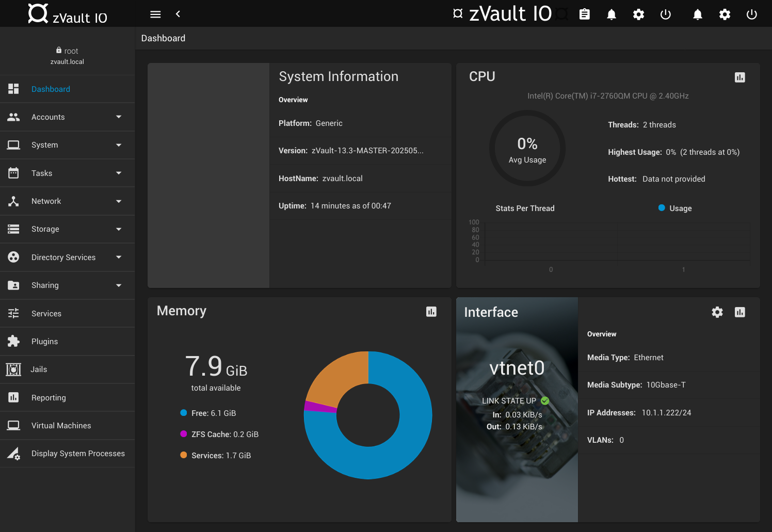Toggle ZFS Cache legend item
The height and width of the screenshot is (532, 772).
(x=219, y=434)
